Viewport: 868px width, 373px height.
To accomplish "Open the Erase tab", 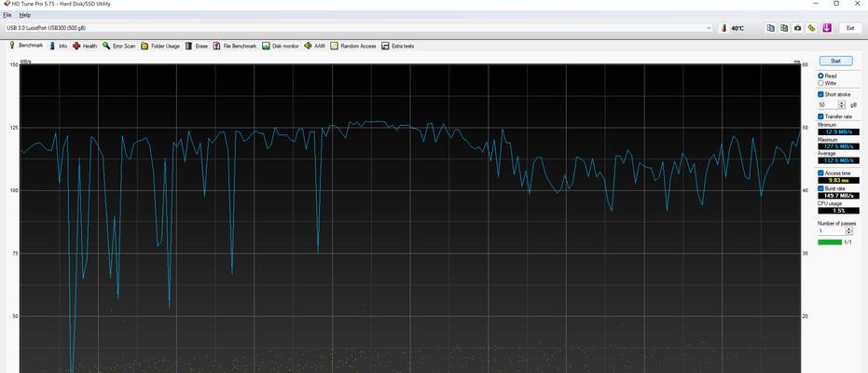I will point(197,46).
